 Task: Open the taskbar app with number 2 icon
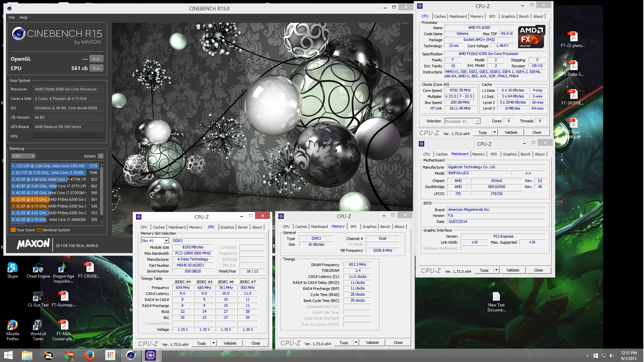pos(48,355)
